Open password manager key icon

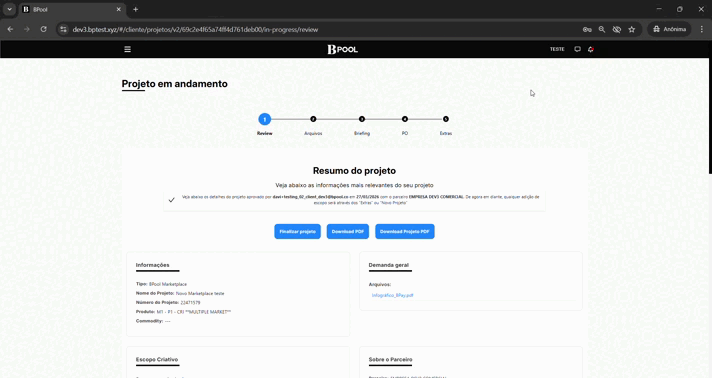(x=587, y=29)
